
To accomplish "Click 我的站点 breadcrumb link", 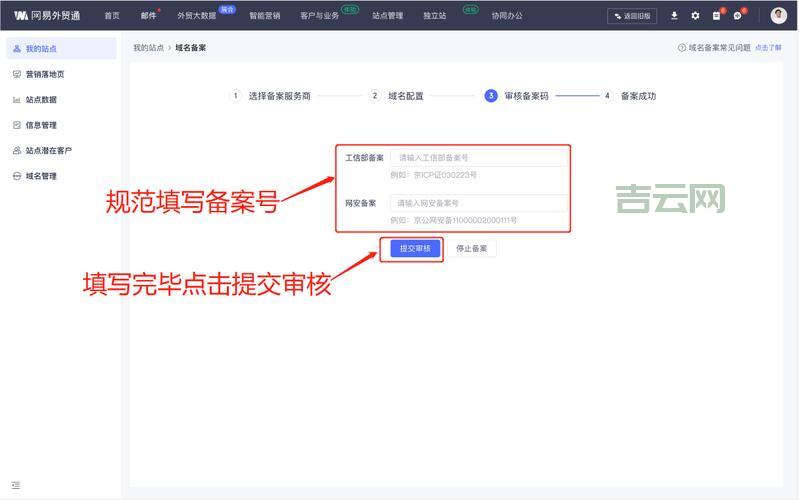I will tap(148, 47).
